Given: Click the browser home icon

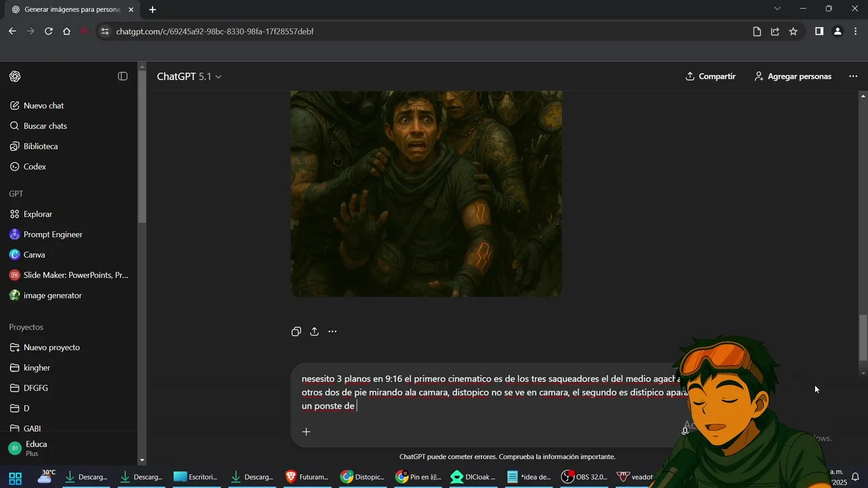Looking at the screenshot, I should click(66, 31).
